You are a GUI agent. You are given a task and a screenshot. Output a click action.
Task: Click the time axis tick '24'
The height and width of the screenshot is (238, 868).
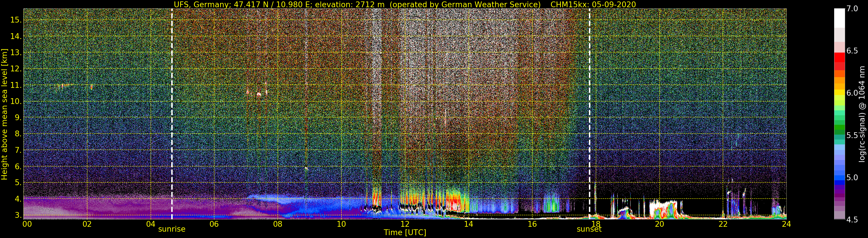pos(786,224)
